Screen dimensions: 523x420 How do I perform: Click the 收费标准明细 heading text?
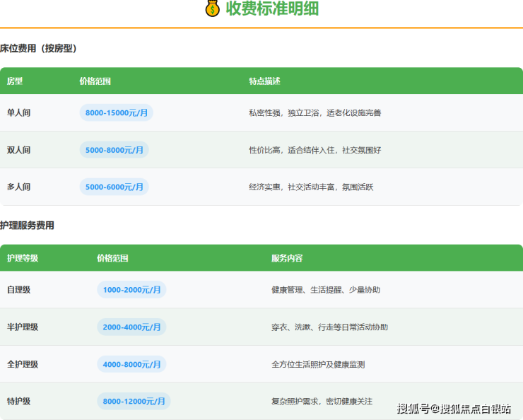[272, 8]
